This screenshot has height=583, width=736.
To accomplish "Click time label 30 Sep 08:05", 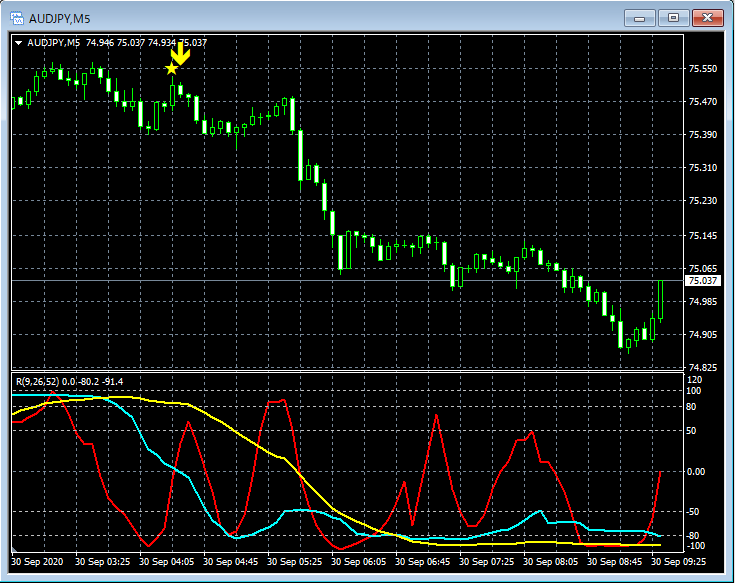I will (x=551, y=562).
